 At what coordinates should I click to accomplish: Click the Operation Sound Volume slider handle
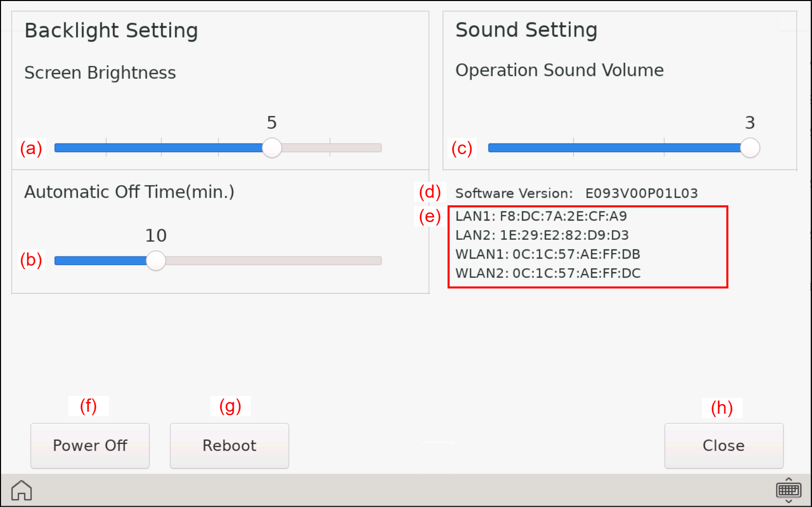pyautogui.click(x=750, y=148)
